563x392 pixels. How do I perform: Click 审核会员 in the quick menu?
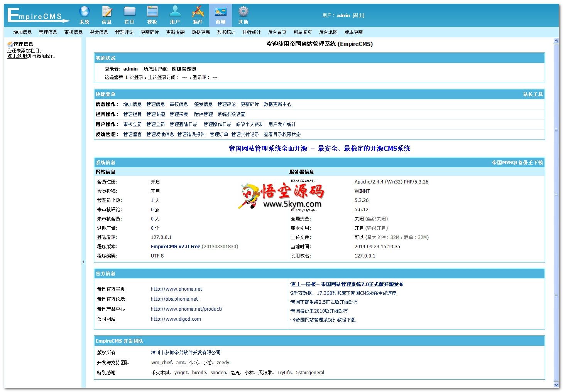(132, 124)
